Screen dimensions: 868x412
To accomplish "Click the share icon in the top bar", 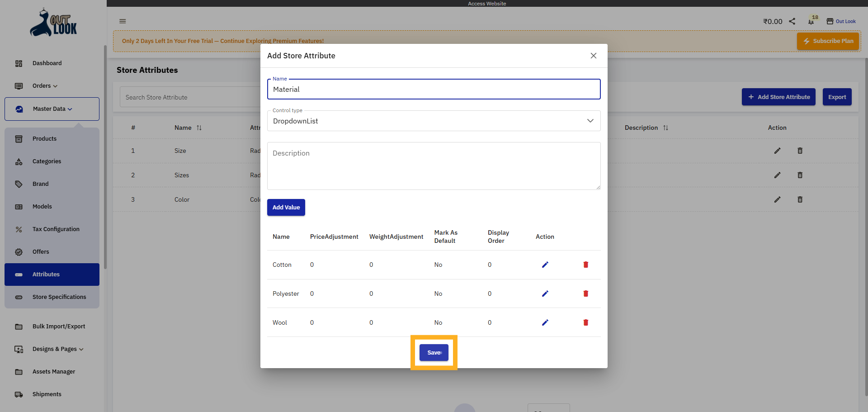I will (792, 21).
